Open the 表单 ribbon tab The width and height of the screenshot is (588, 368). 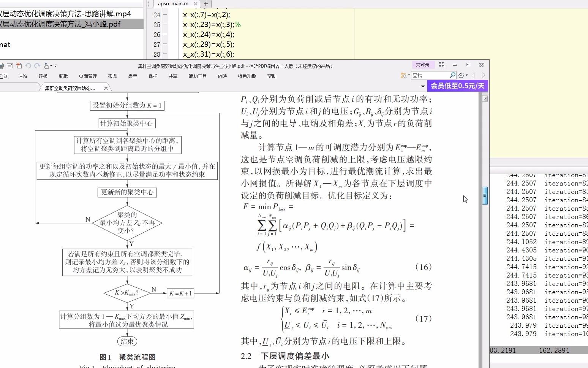click(x=133, y=76)
